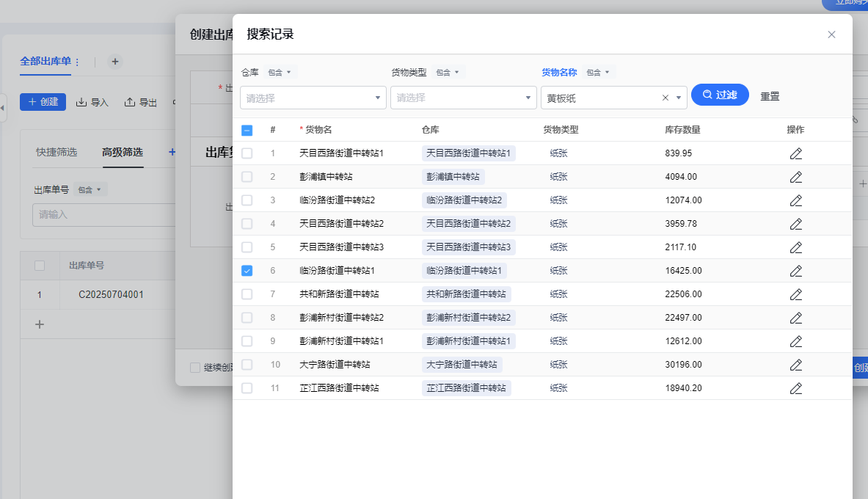This screenshot has height=499, width=868.
Task: Open the 仓库 请选择 dropdown
Action: click(313, 98)
